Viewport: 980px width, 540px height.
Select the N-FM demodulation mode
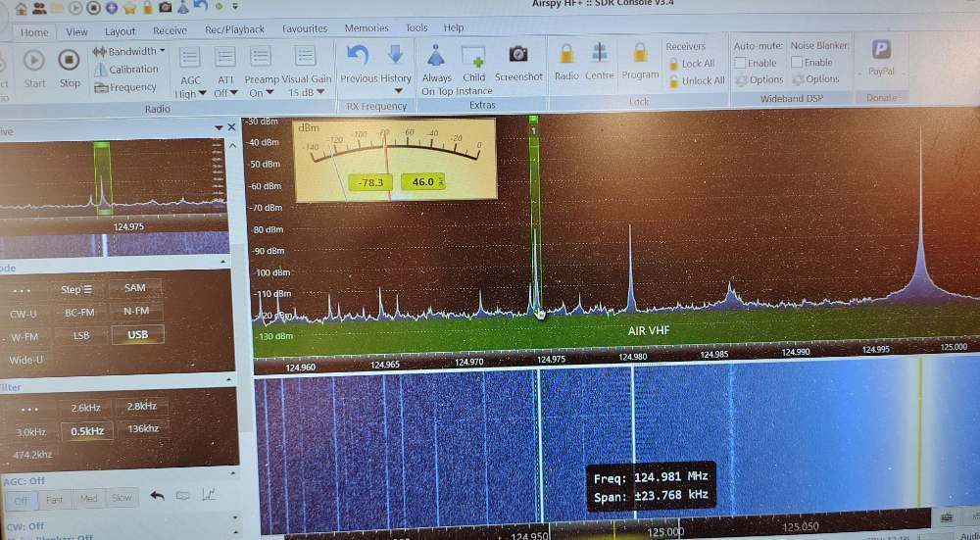(136, 312)
